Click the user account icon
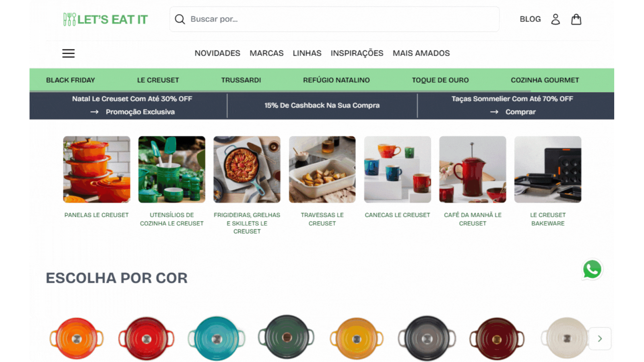644x362 pixels. coord(555,19)
